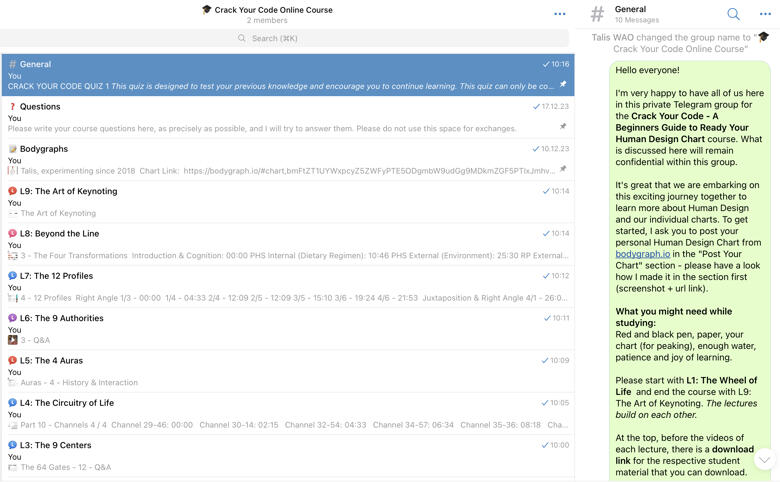Click the pin icon on Questions topic

(563, 127)
